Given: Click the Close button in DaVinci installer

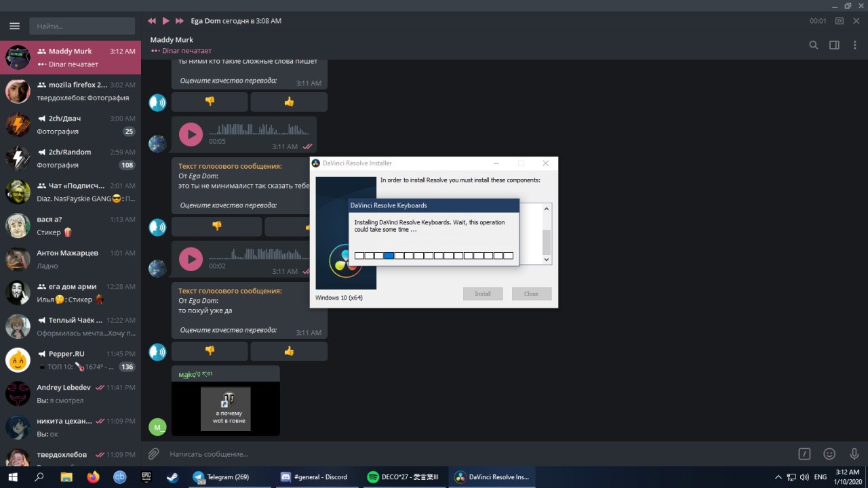Looking at the screenshot, I should [531, 294].
